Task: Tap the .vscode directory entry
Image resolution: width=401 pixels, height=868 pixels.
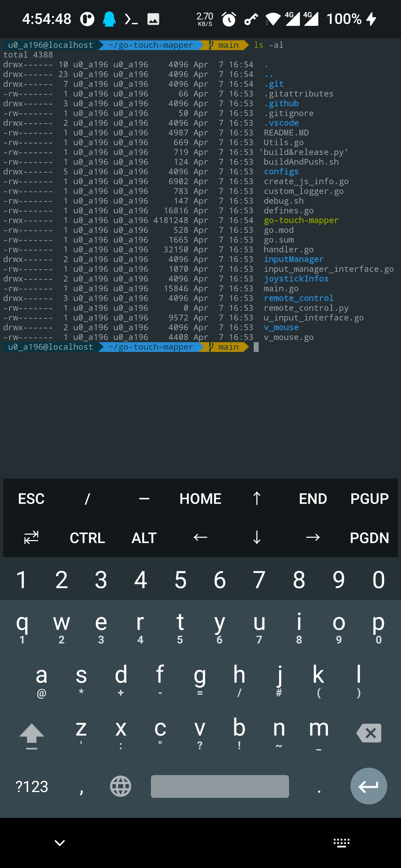Action: click(281, 123)
